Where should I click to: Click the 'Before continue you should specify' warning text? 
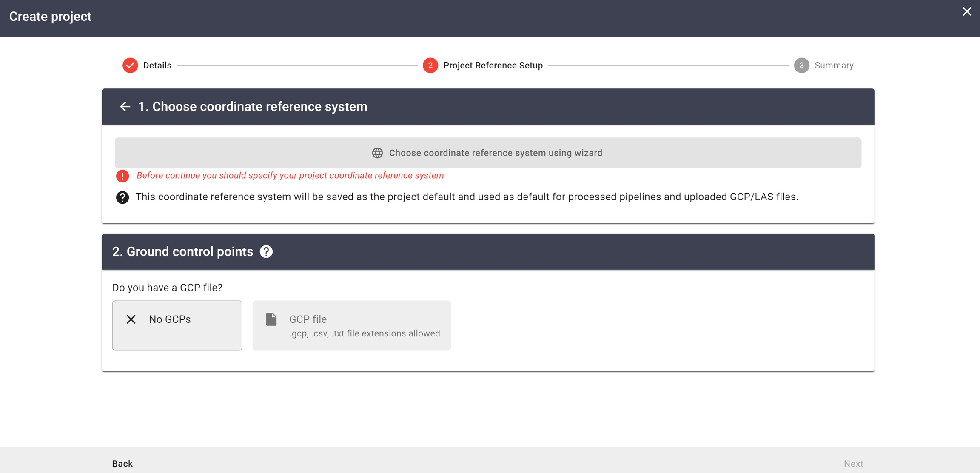click(290, 176)
